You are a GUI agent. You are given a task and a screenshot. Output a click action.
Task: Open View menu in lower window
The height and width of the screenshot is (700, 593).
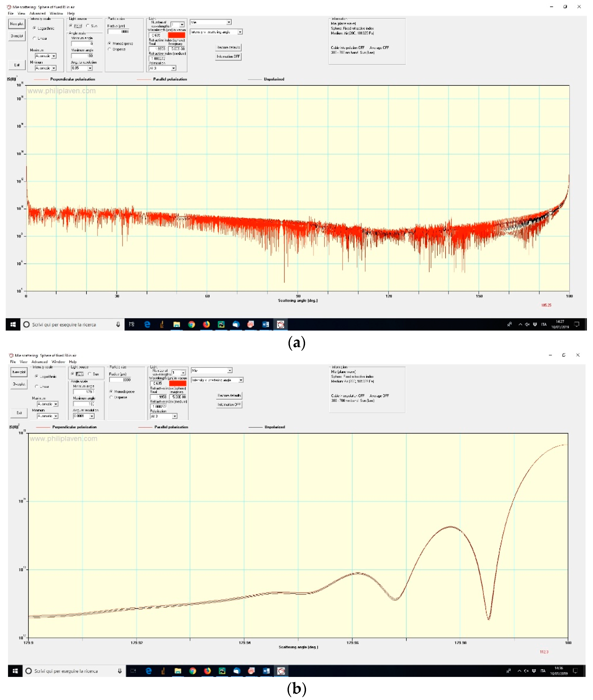pos(23,362)
